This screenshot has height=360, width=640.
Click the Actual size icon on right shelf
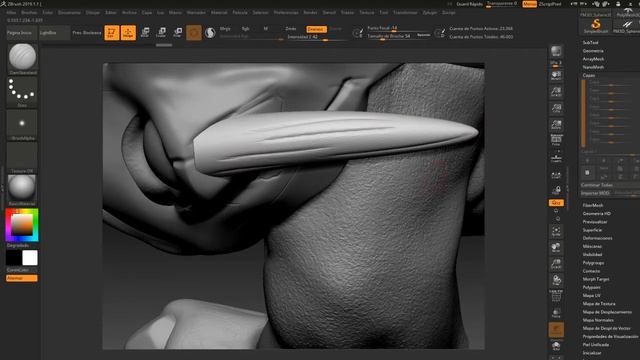pyautogui.click(x=556, y=108)
